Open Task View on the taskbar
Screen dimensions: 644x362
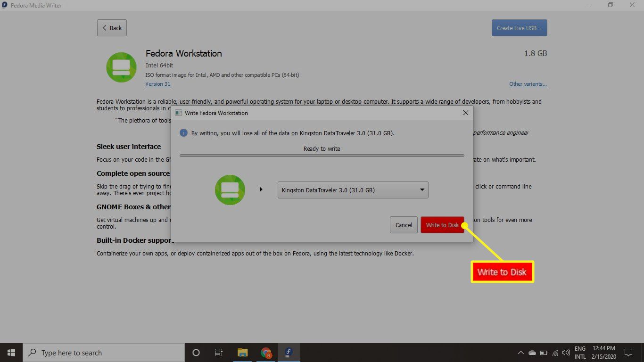tap(219, 353)
